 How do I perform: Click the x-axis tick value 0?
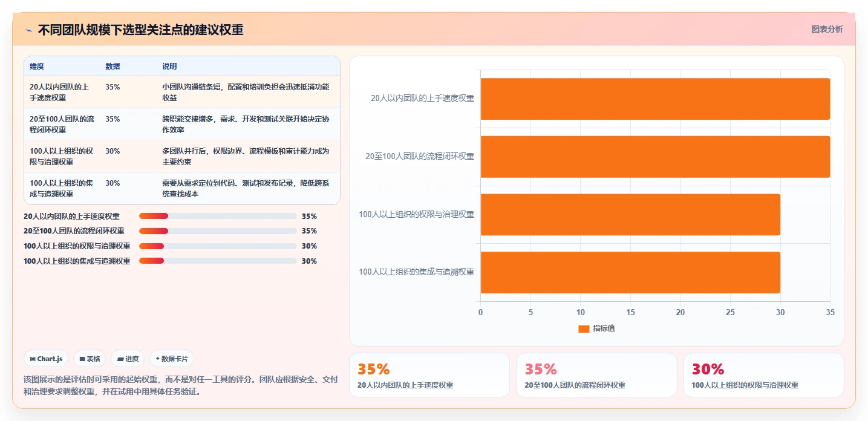coord(481,313)
